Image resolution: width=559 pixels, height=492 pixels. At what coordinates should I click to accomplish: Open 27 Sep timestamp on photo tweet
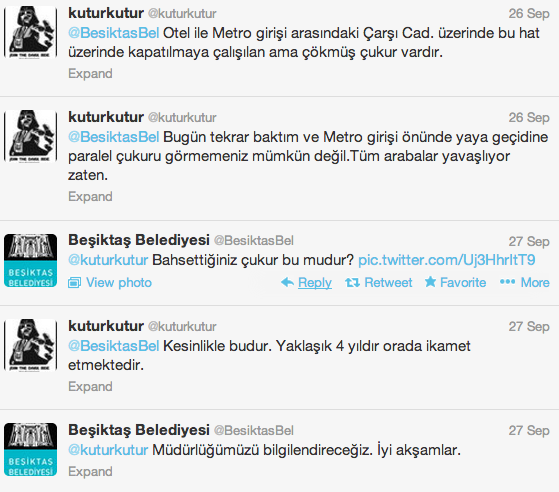[529, 241]
